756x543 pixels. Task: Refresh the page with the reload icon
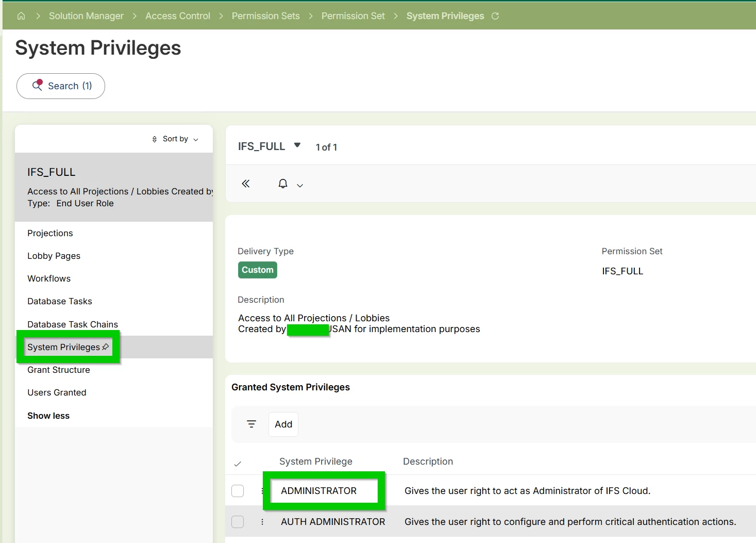tap(495, 16)
